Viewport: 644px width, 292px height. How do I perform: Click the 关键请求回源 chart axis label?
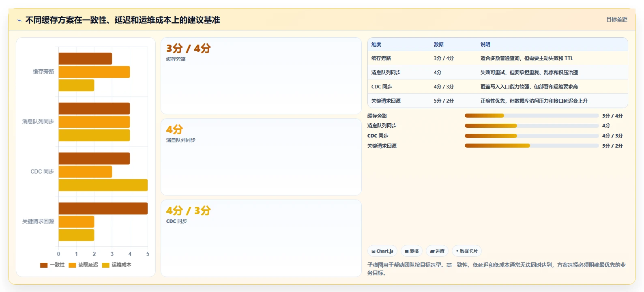pyautogui.click(x=38, y=221)
